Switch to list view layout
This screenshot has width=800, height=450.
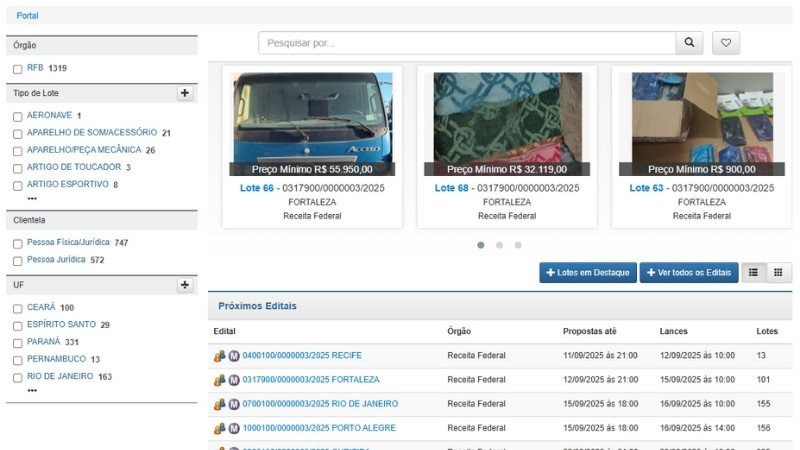click(753, 273)
